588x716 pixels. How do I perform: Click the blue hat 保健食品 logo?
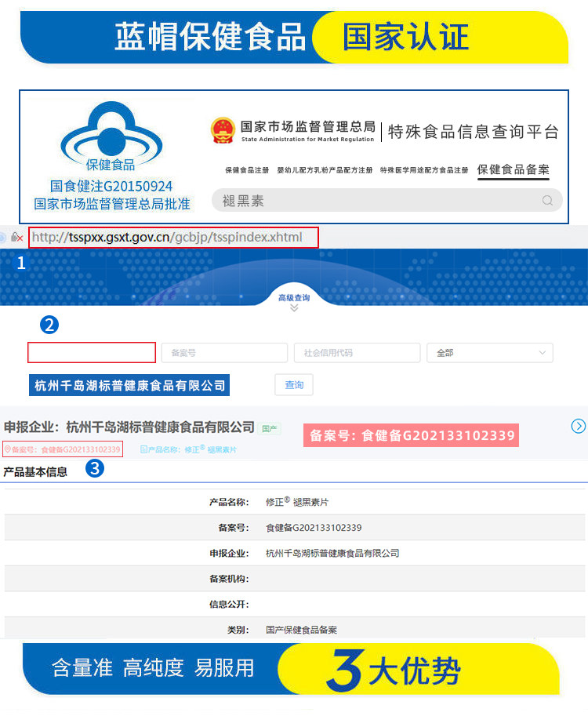pos(111,136)
